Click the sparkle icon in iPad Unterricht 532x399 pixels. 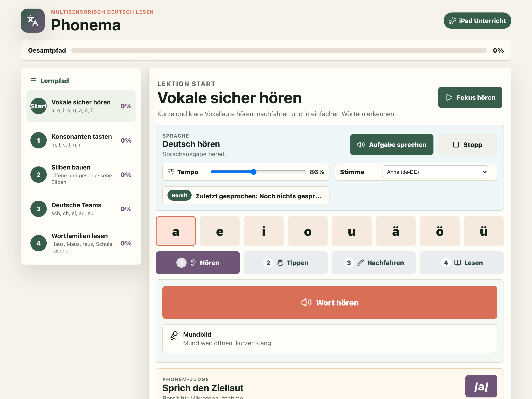pos(452,21)
